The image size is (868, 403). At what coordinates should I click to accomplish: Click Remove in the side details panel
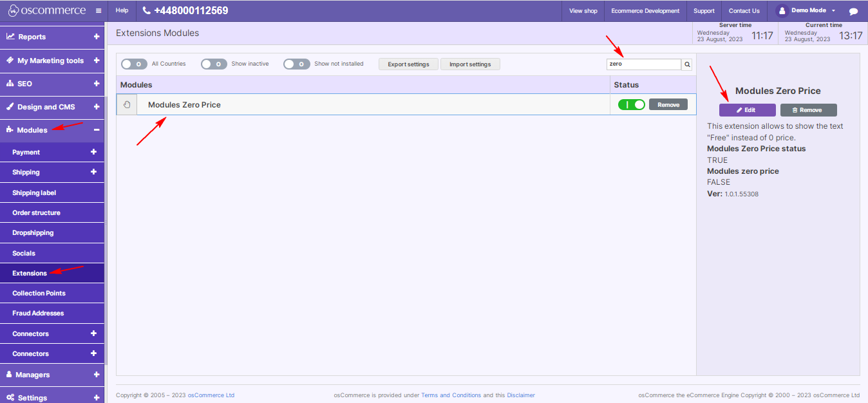808,110
